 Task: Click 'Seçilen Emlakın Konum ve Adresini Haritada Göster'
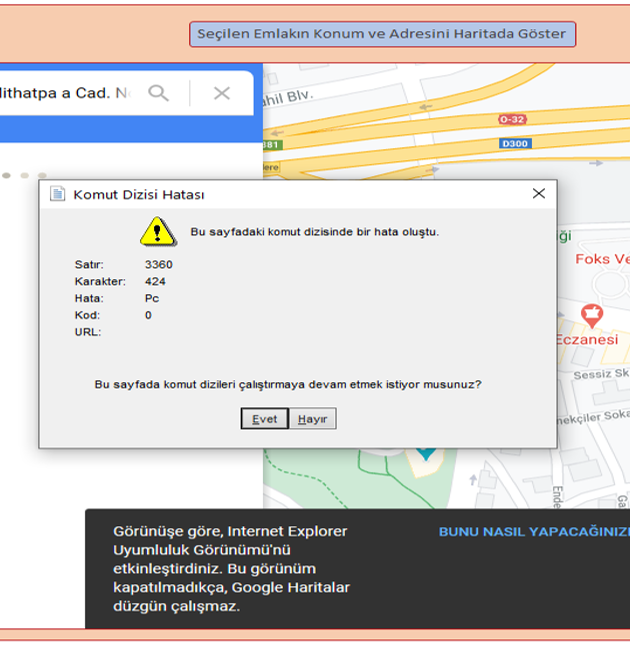click(x=383, y=34)
